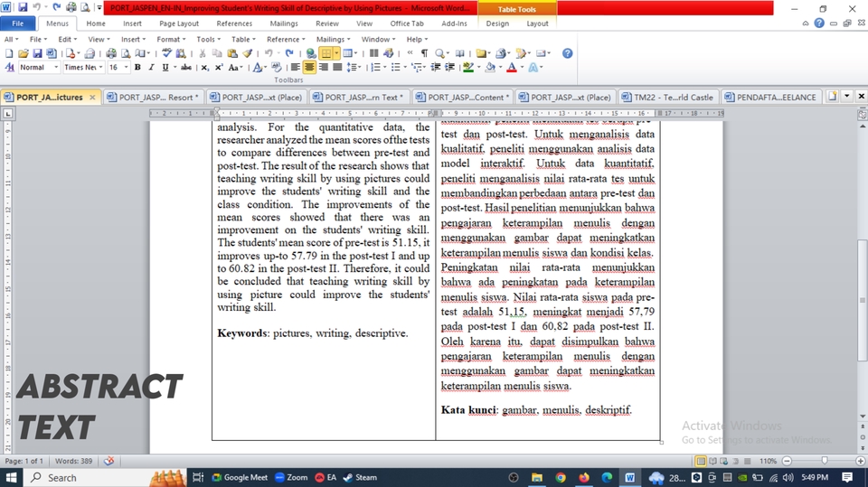Screen dimensions: 868x487
Task: Toggle Bold formatting
Action: 137,68
